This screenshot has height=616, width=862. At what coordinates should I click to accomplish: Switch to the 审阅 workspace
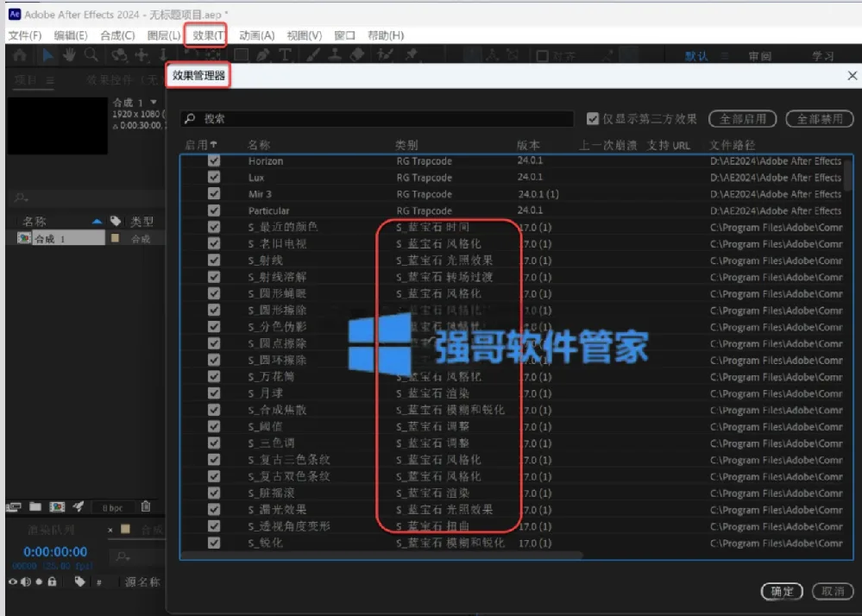point(759,56)
